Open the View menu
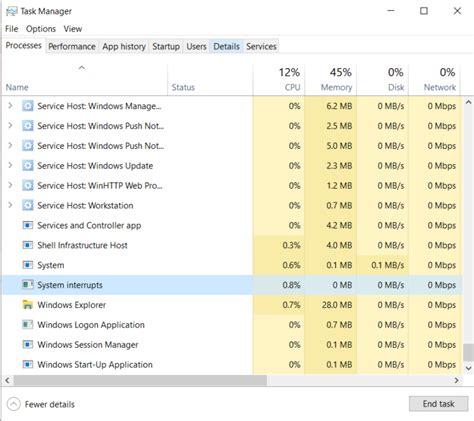This screenshot has height=421, width=474. (x=73, y=29)
